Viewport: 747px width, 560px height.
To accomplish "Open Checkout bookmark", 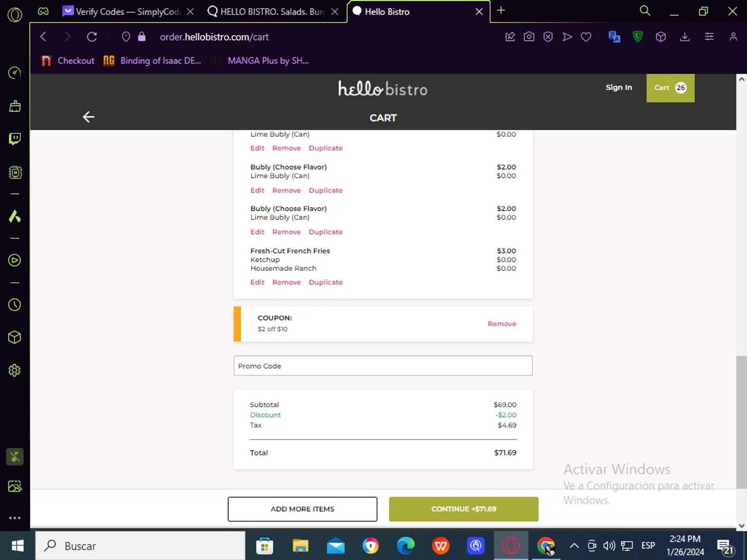I will pos(68,61).
